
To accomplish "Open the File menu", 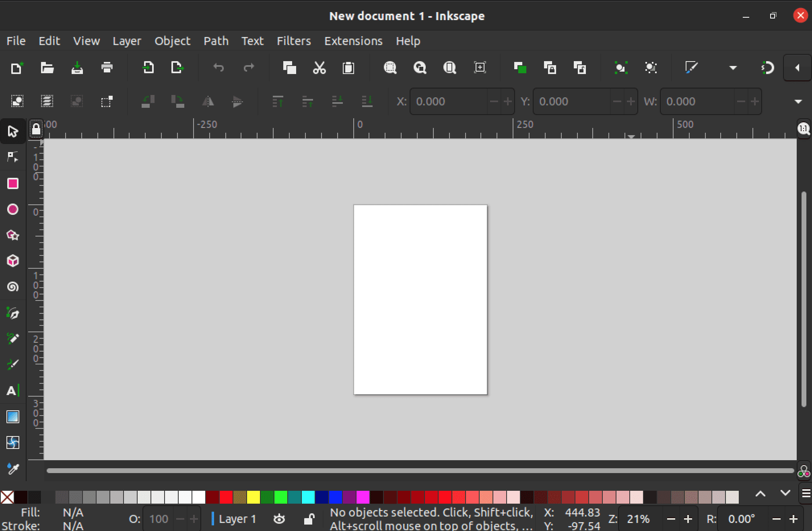I will [x=16, y=41].
